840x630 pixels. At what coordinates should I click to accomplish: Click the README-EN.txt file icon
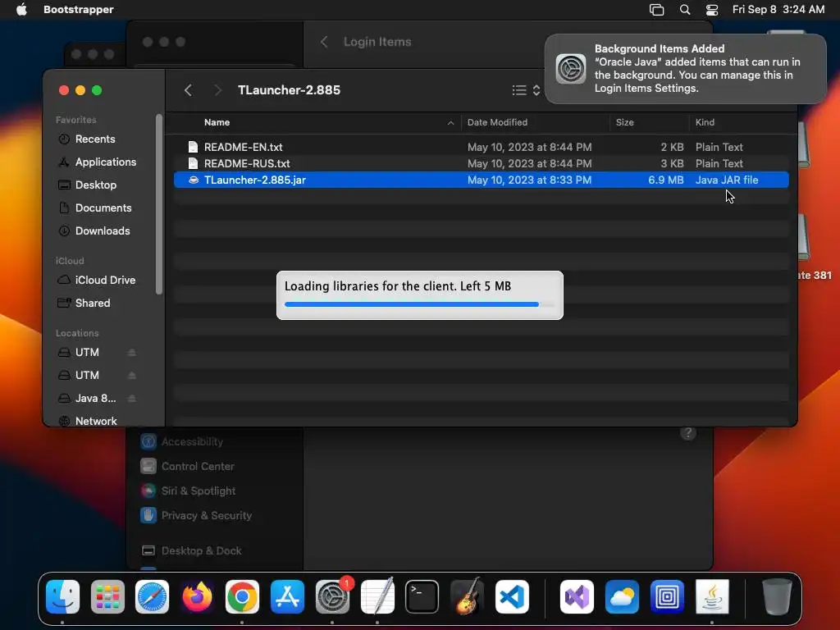[x=194, y=147]
